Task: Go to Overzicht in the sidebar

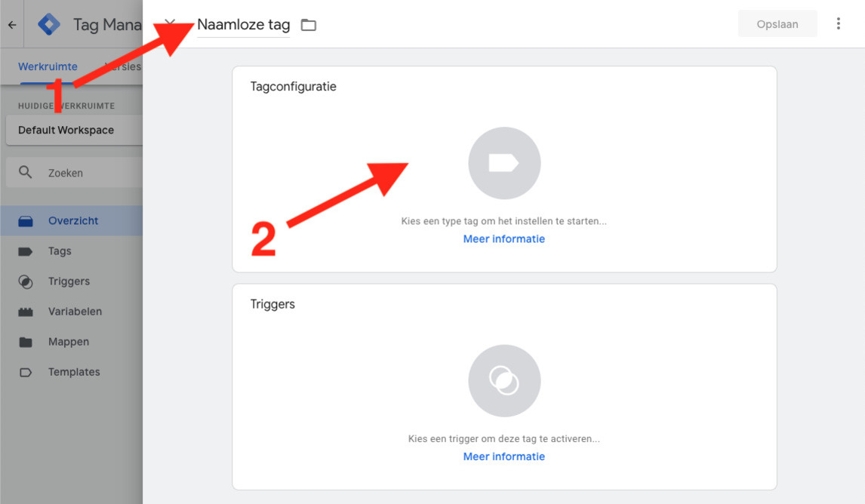Action: 71,220
